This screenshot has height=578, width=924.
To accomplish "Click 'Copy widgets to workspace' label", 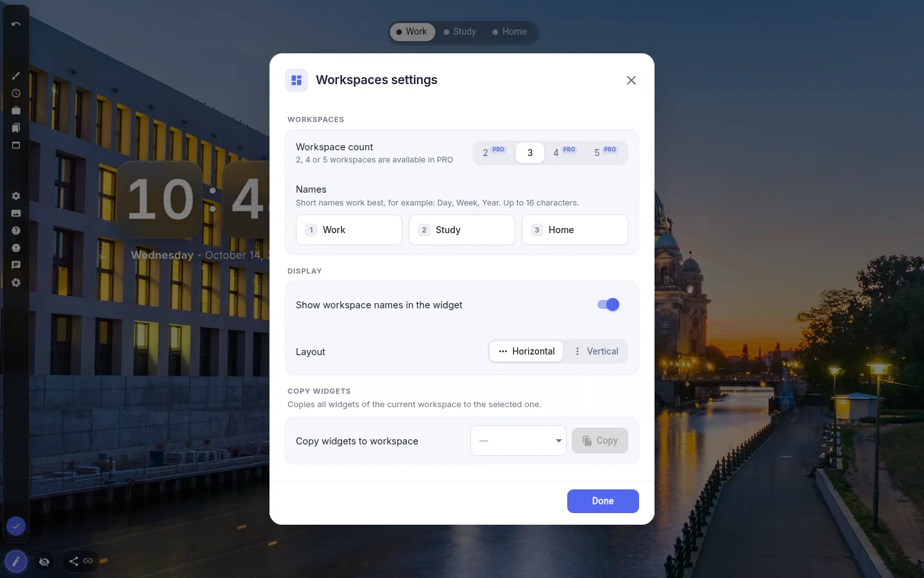I will tap(357, 441).
